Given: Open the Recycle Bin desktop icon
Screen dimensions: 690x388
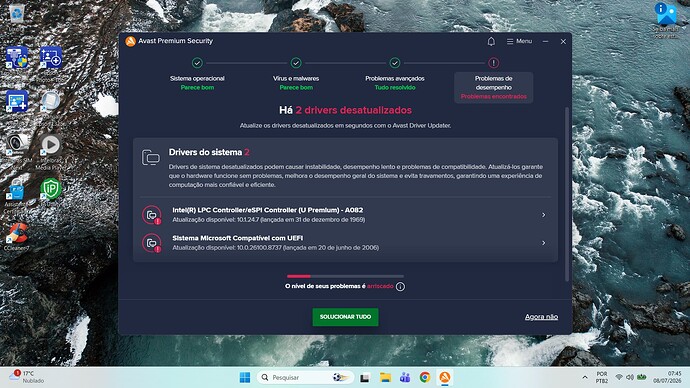Looking at the screenshot, I should pos(16,15).
